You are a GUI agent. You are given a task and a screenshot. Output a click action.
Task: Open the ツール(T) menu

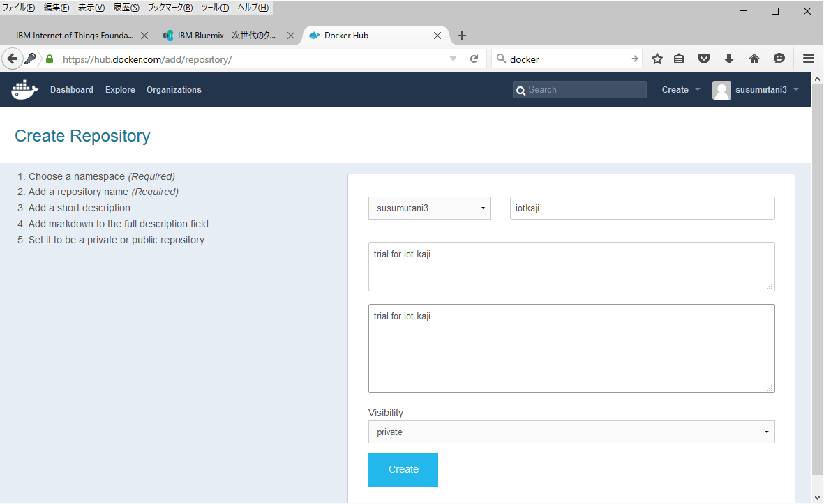[x=215, y=8]
